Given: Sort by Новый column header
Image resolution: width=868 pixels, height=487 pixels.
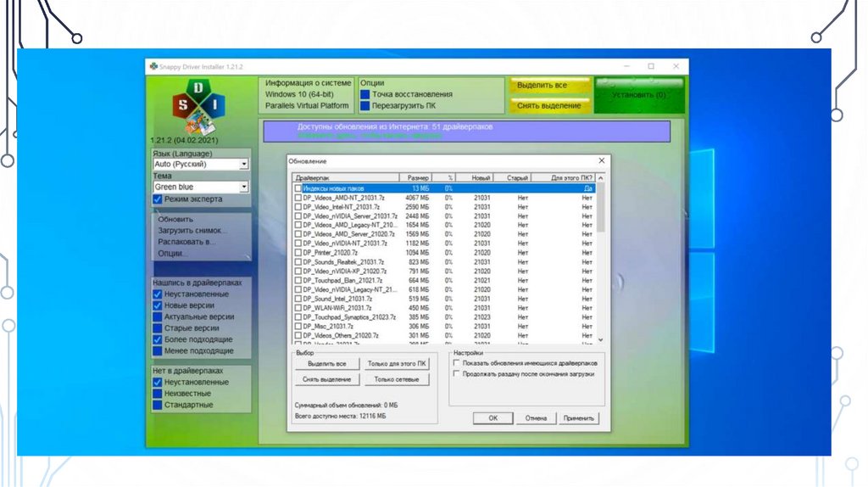Looking at the screenshot, I should (474, 178).
